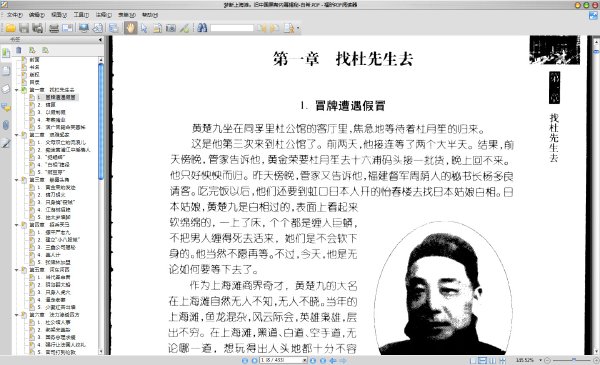The image size is (600, 365).
Task: Show the Pages thumbnails sidebar icon
Action: tap(6, 70)
